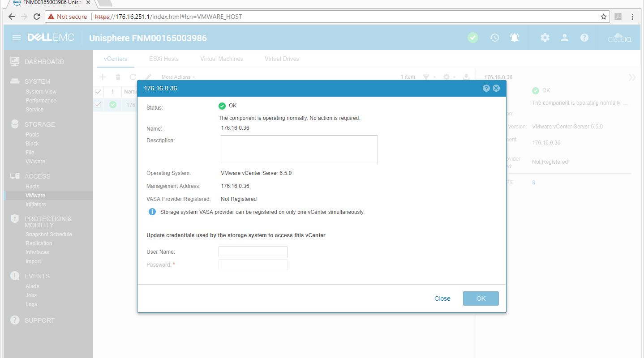Image resolution: width=644 pixels, height=358 pixels.
Task: Open Snapshot Schedule in sidebar
Action: click(x=49, y=234)
